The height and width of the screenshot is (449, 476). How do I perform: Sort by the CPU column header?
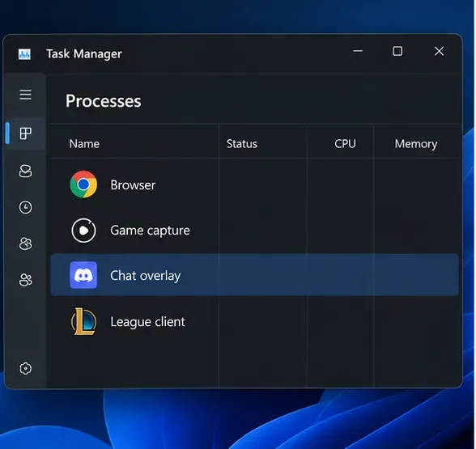tap(345, 144)
